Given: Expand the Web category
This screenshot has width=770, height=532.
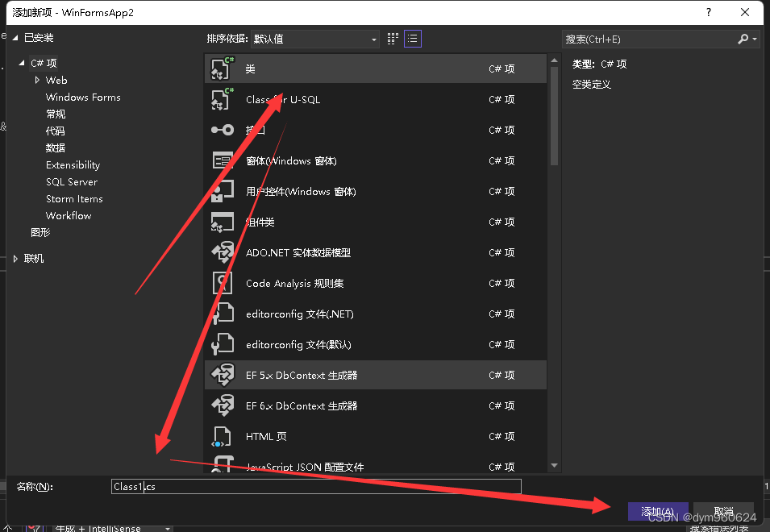Looking at the screenshot, I should [36, 80].
